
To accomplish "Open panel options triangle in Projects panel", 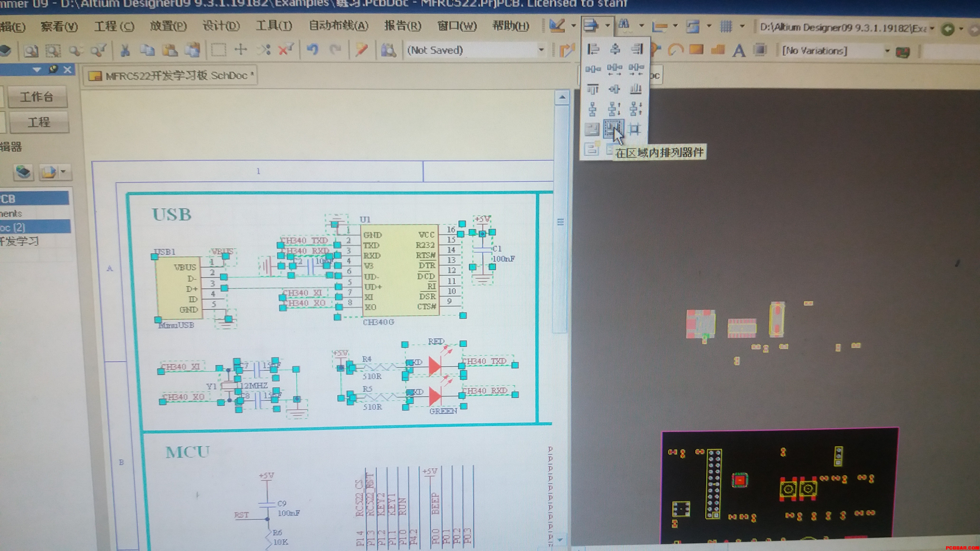I will pyautogui.click(x=37, y=70).
